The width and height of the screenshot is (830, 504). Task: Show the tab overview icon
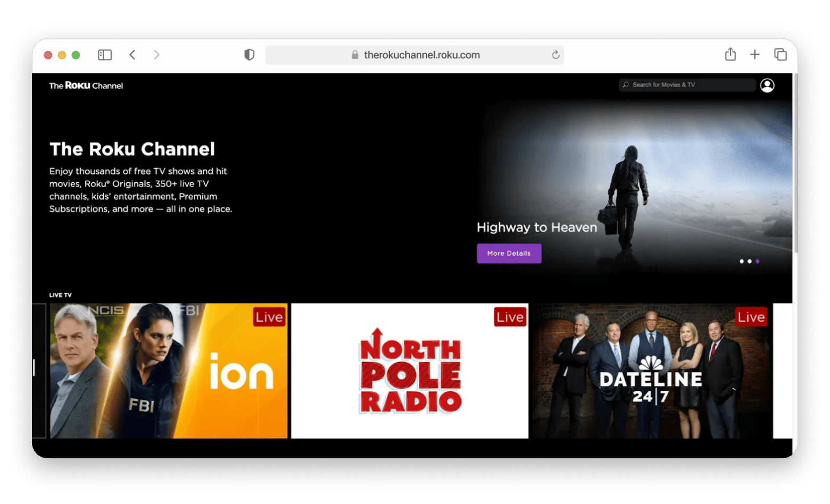781,54
